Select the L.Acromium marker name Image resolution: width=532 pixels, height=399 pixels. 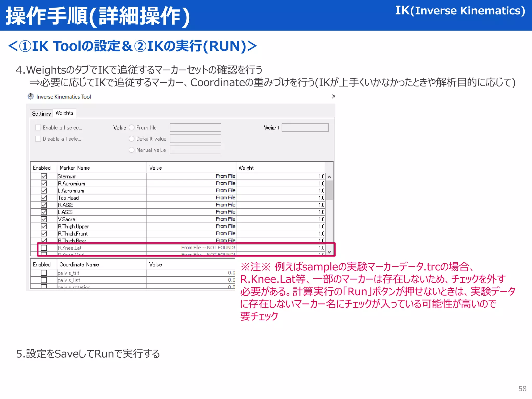(71, 191)
